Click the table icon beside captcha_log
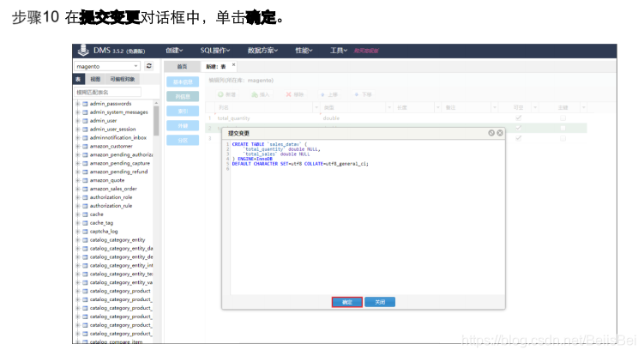Image resolution: width=644 pixels, height=356 pixels. click(86, 232)
